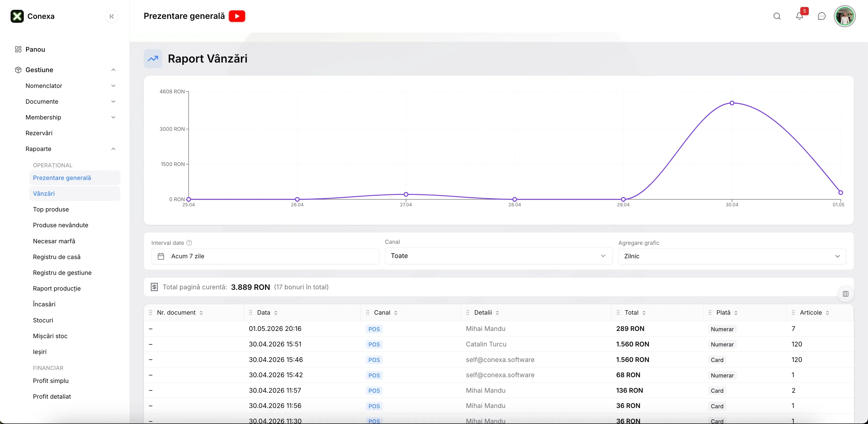Image resolution: width=868 pixels, height=424 pixels.
Task: Open the chat messages icon
Action: coord(822,16)
